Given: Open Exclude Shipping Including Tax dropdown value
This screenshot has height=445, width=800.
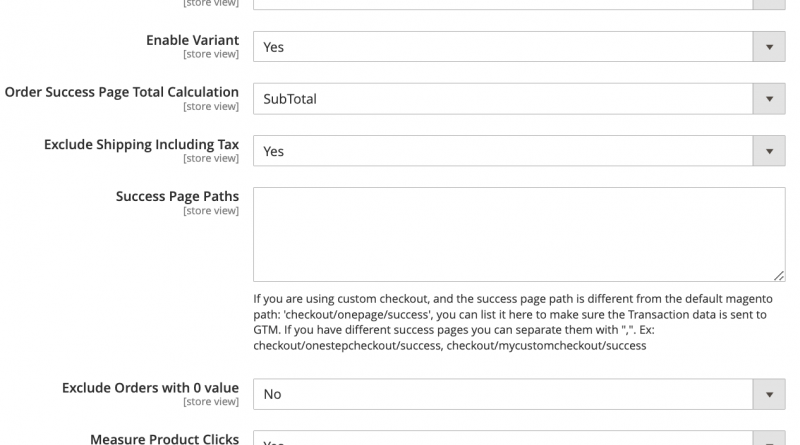Looking at the screenshot, I should tap(502, 151).
